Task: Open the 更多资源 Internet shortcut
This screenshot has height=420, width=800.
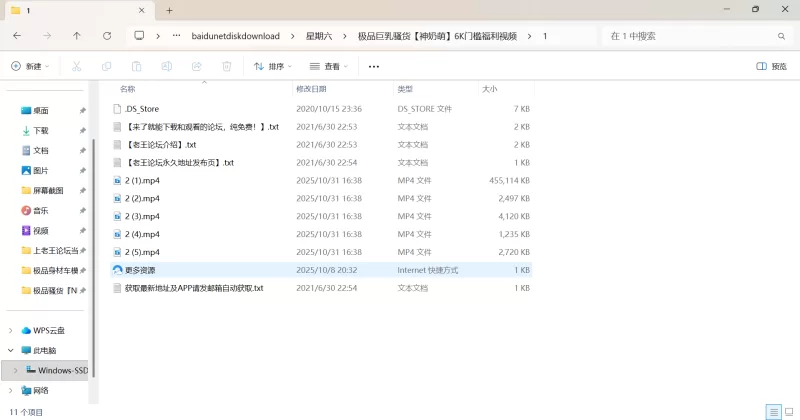Action: [x=140, y=270]
